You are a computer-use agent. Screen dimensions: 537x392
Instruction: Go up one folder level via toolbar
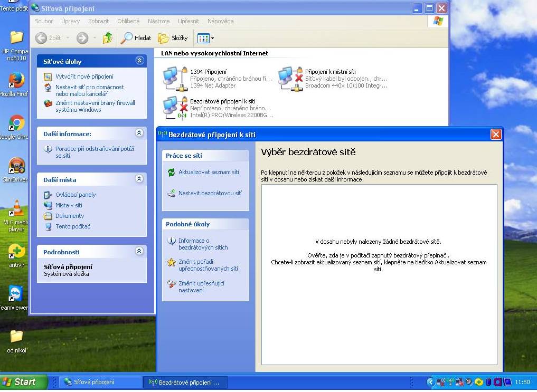click(x=108, y=38)
